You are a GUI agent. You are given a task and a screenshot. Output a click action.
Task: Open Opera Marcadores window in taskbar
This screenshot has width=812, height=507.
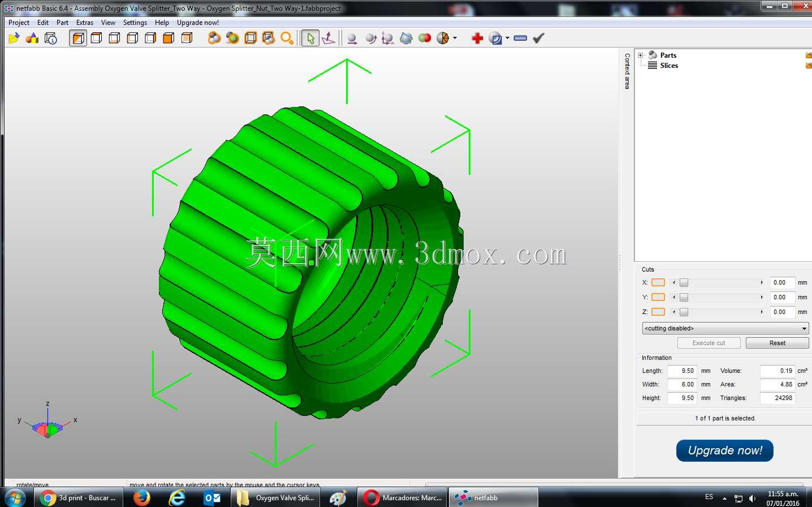point(403,498)
